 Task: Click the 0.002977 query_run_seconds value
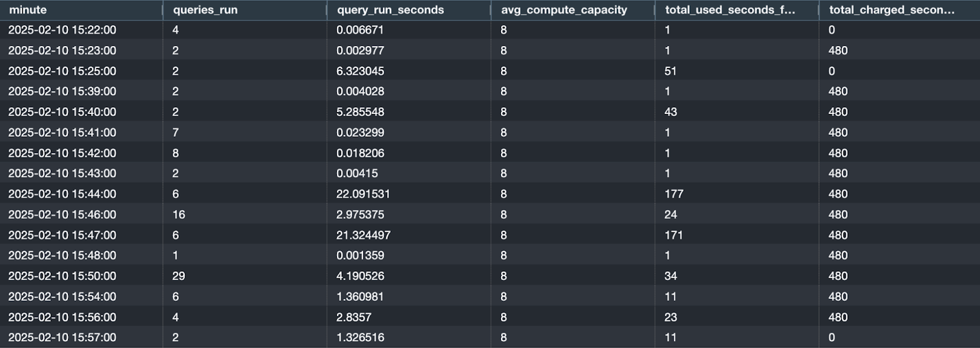point(360,50)
